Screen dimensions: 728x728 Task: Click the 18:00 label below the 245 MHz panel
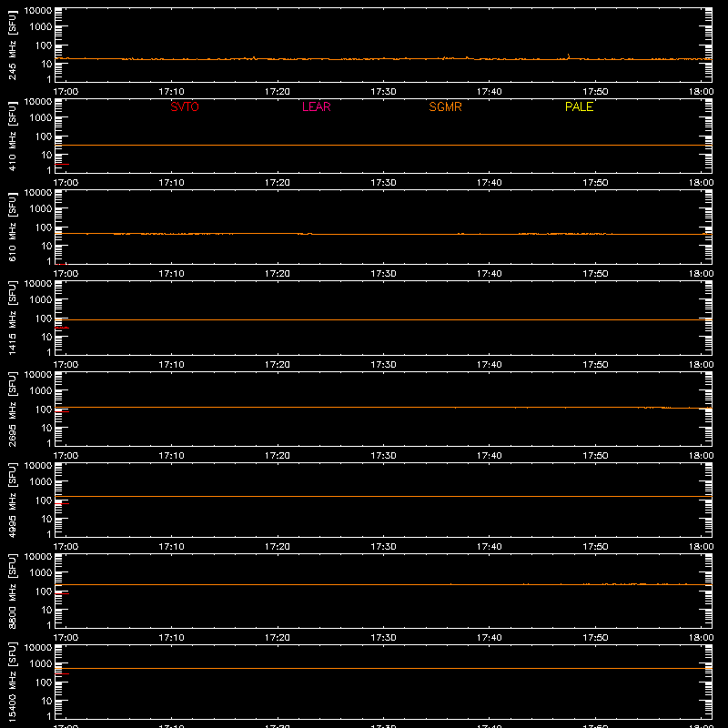701,92
